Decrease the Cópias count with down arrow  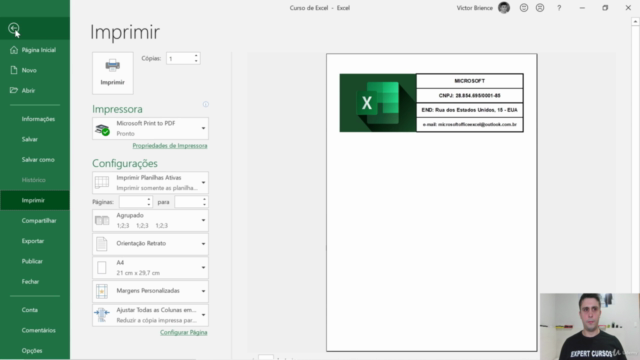[196, 61]
